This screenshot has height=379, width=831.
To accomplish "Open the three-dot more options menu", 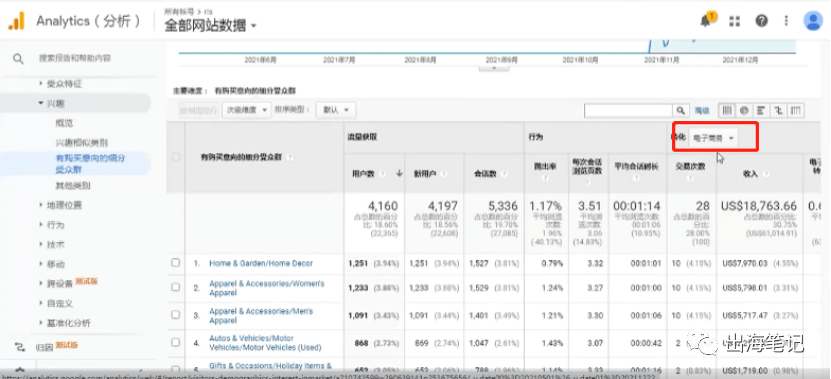I will (x=786, y=21).
